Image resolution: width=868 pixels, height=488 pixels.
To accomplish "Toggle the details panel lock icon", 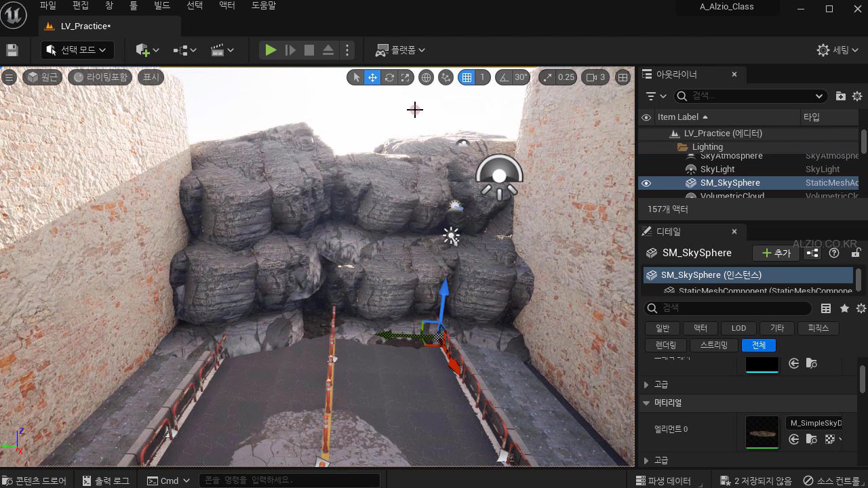I will point(856,253).
